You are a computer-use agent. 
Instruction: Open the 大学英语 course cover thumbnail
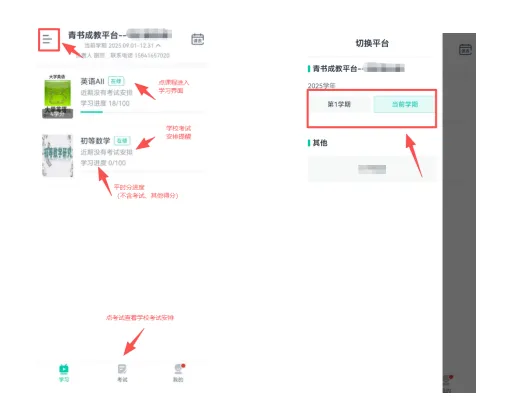click(x=57, y=97)
